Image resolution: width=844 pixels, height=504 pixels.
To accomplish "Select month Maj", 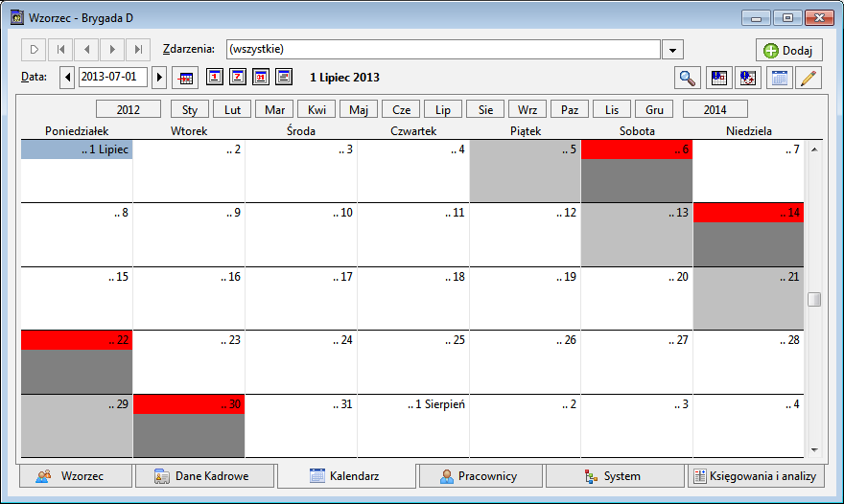I will 359,109.
